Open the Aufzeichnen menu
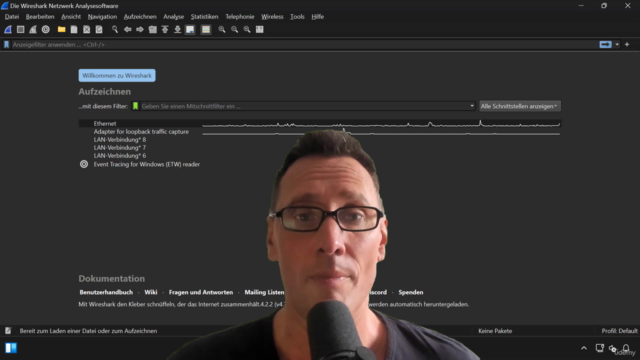Screen dimensions: 640x360 coord(140,17)
